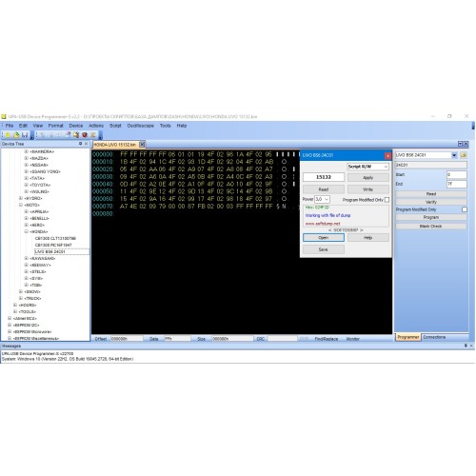Click the Save button in script dialog
This screenshot has width=476, height=476.
click(x=324, y=249)
